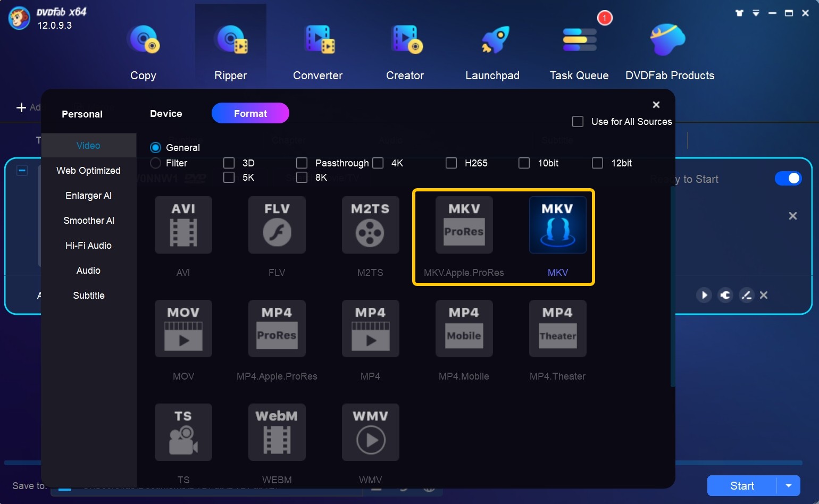819x504 pixels.
Task: Select the MP4.Mobile format icon
Action: click(x=464, y=329)
